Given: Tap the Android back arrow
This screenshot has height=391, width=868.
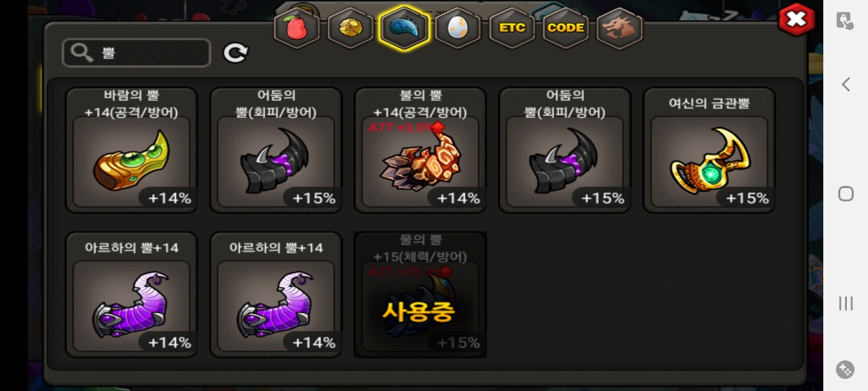Looking at the screenshot, I should tap(846, 84).
